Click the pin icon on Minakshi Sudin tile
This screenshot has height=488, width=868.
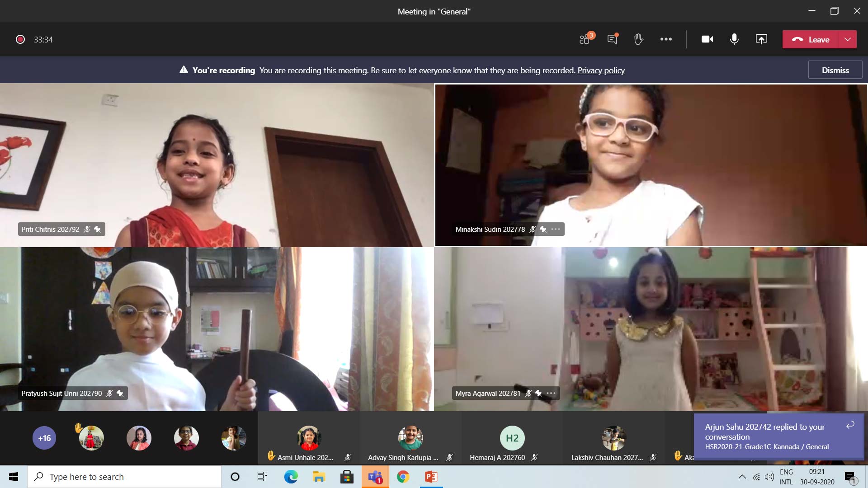(543, 229)
